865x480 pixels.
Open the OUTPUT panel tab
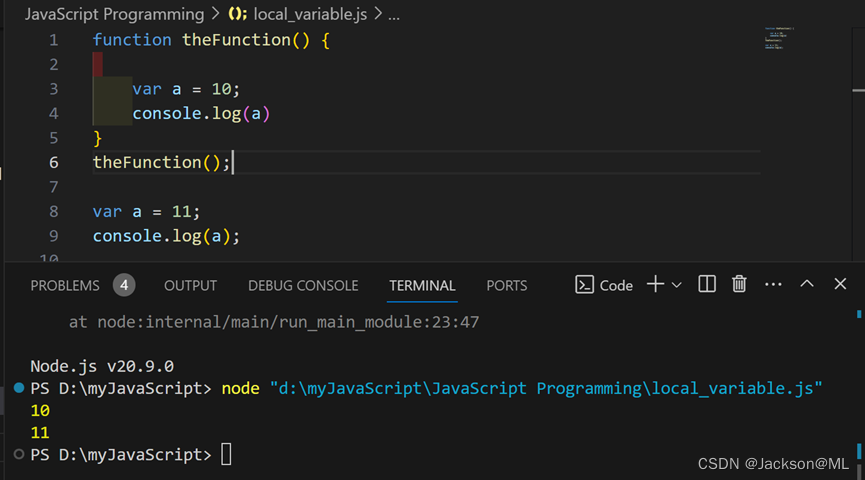coord(190,285)
